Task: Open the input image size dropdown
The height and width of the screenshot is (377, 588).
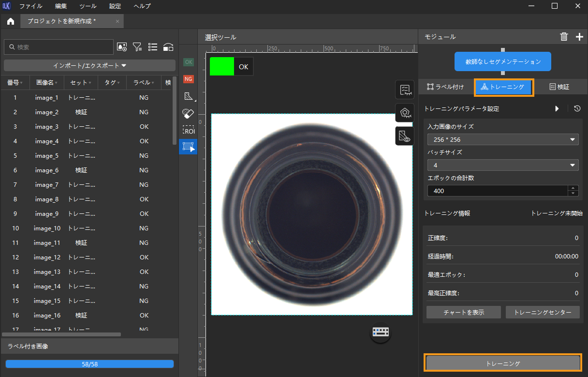Action: (503, 140)
